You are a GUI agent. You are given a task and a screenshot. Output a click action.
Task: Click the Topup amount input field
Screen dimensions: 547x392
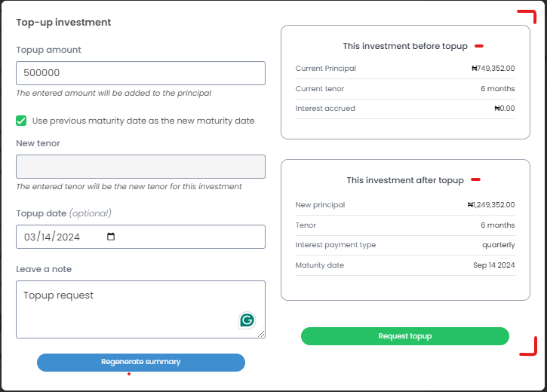140,73
